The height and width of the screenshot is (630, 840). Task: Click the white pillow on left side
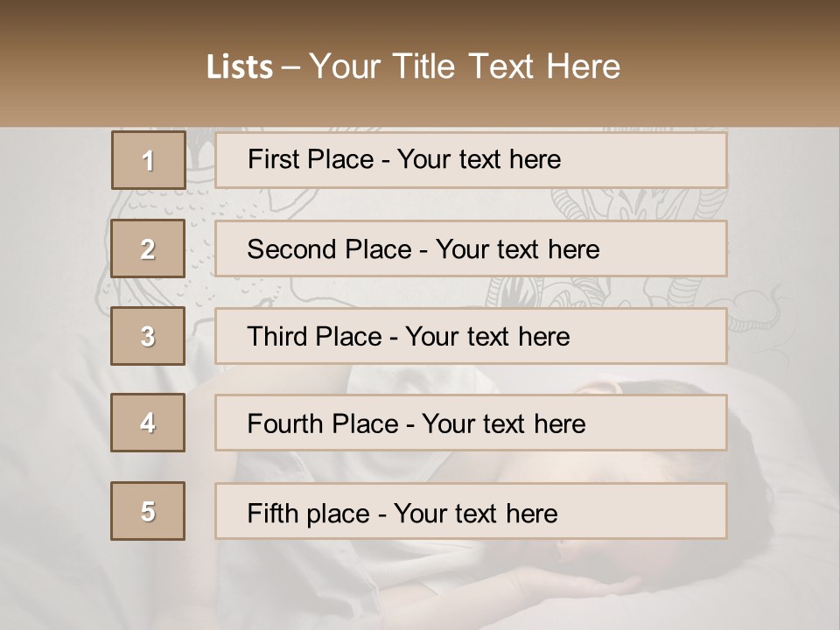coord(52,367)
